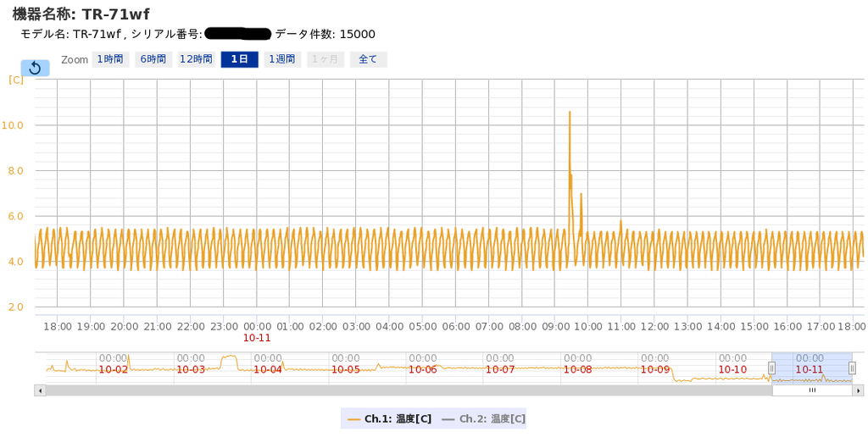This screenshot has width=868, height=437.
Task: Toggle Ch.1 温度 series in legend
Action: (389, 418)
